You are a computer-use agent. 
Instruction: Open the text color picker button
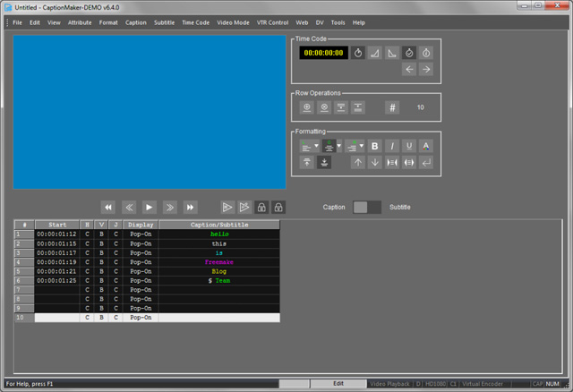[426, 146]
